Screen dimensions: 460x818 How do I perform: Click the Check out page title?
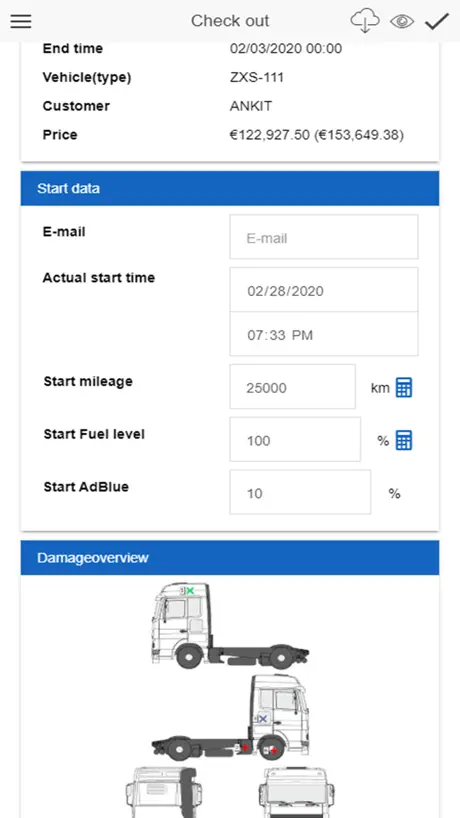[230, 21]
